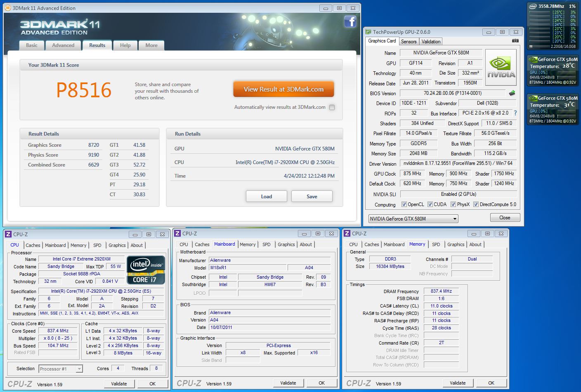The image size is (581, 392).
Task: Click the GPU-Z BIOS Version field
Action: [x=453, y=93]
